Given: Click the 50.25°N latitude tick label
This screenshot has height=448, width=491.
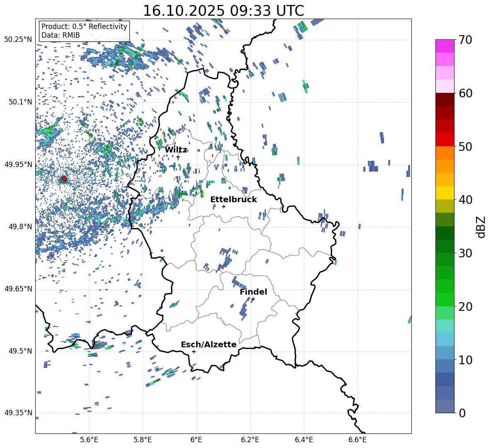Looking at the screenshot, I should click(18, 40).
